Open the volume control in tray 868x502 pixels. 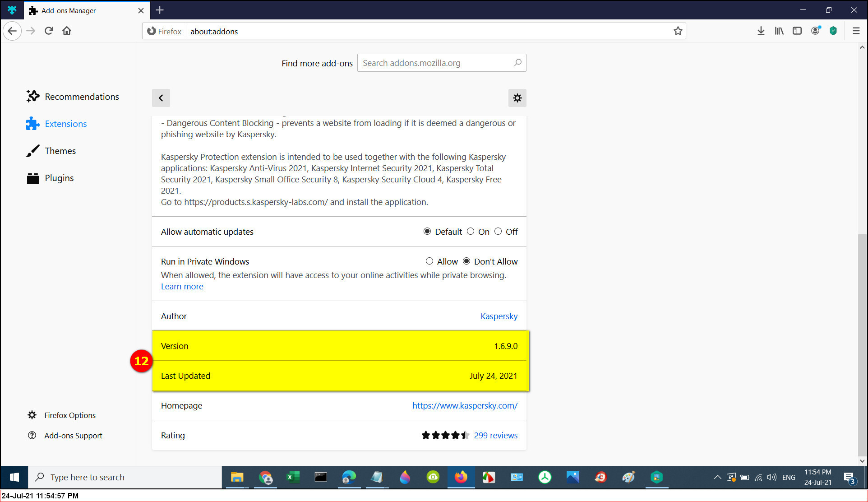click(x=772, y=477)
